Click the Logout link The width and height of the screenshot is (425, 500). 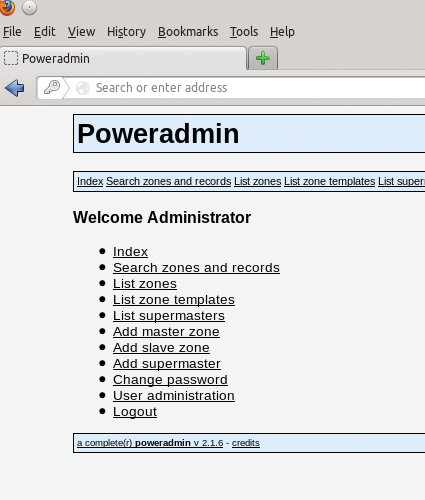pos(135,411)
